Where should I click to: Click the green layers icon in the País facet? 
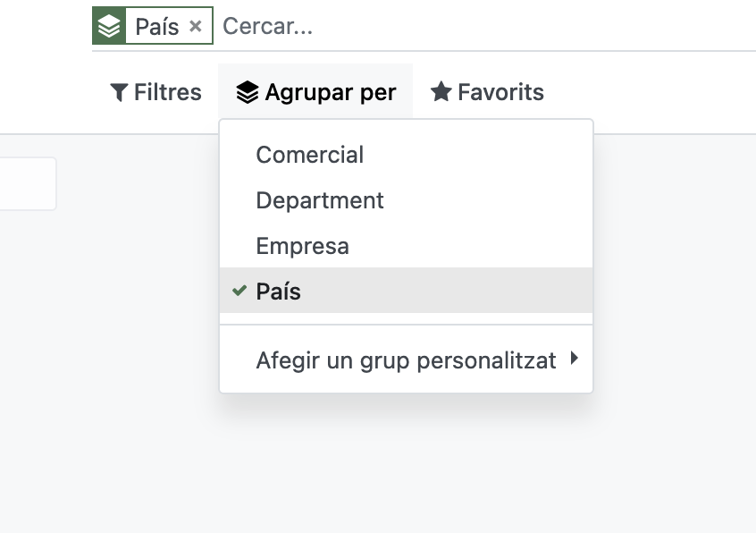tap(109, 27)
